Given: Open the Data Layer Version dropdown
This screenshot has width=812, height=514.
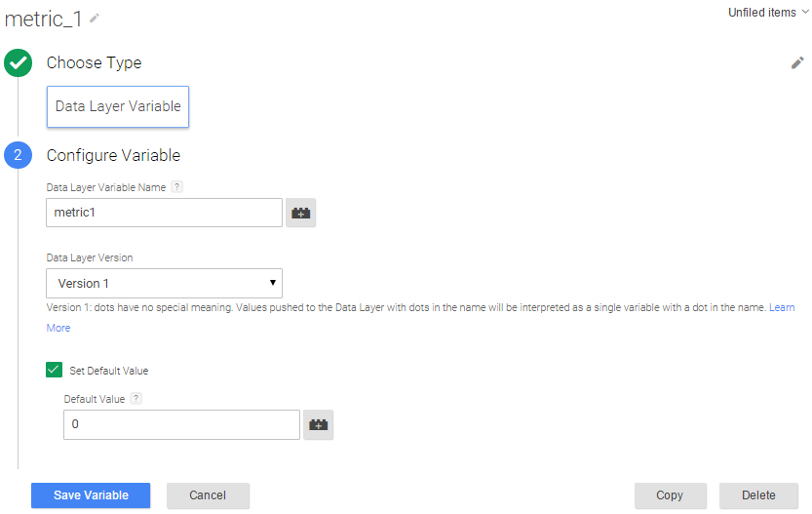Looking at the screenshot, I should [x=164, y=283].
